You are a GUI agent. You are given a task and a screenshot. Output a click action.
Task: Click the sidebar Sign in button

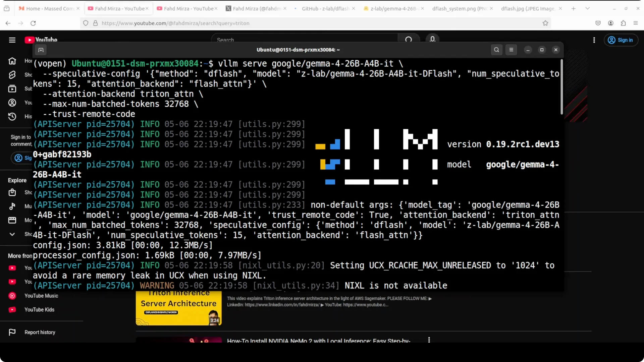[x=22, y=158]
